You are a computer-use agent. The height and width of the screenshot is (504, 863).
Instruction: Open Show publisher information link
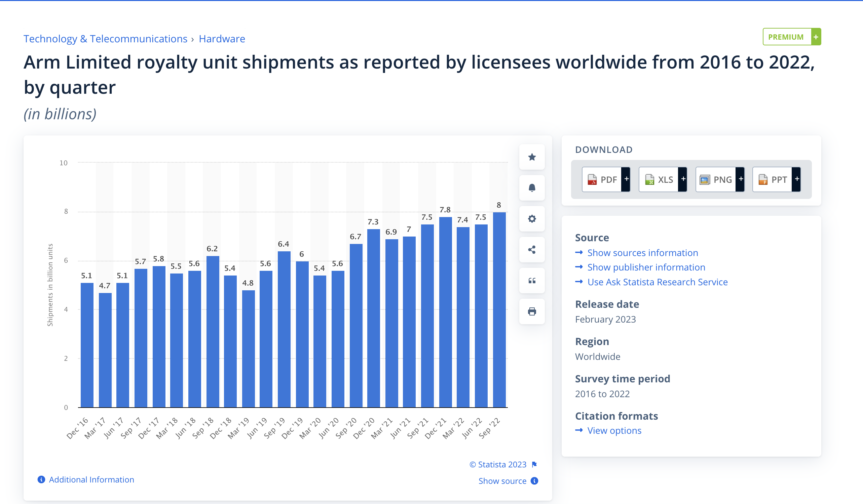point(646,267)
